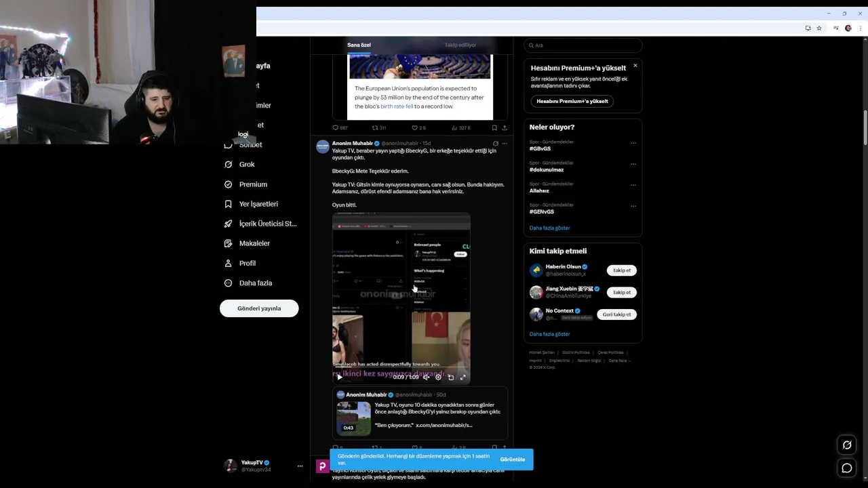Open the birth rate fell link

397,106
